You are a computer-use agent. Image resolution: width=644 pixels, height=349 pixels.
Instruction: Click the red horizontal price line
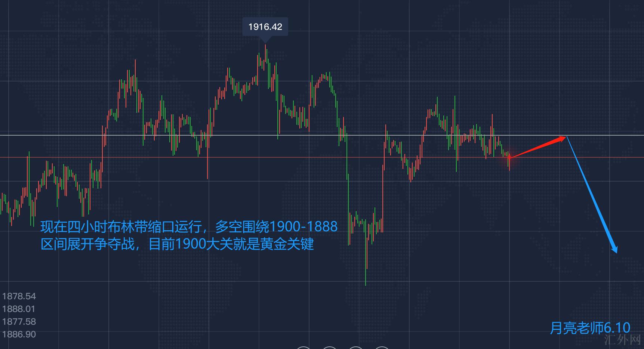[262, 157]
